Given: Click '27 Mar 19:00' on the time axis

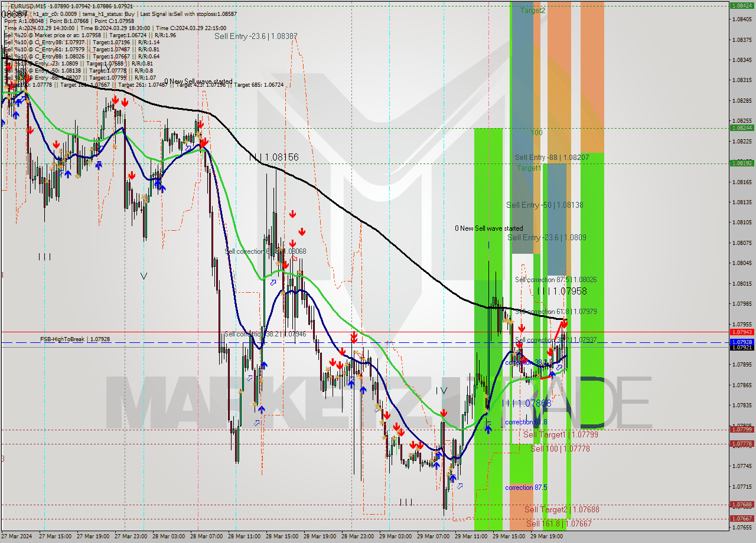Looking at the screenshot, I should pyautogui.click(x=92, y=537).
